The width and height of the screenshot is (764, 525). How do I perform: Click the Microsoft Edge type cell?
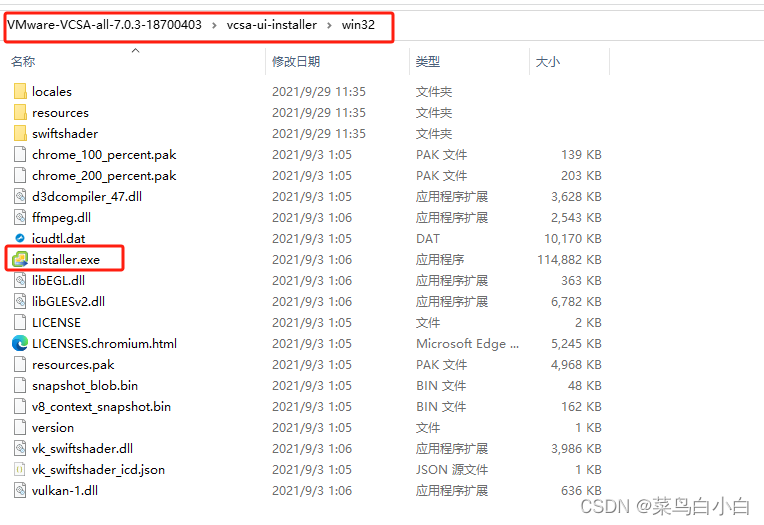[x=467, y=344]
